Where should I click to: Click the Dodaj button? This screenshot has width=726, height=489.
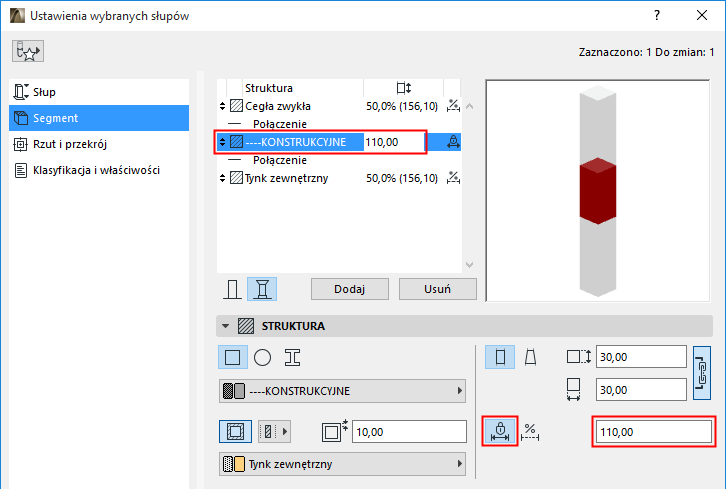pos(350,289)
